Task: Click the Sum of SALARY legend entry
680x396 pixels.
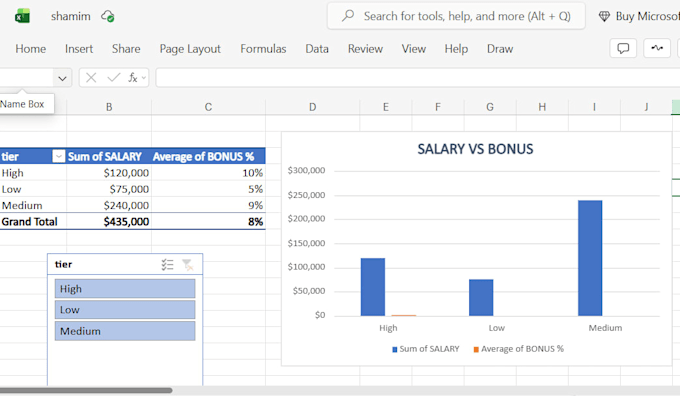Action: pos(425,349)
